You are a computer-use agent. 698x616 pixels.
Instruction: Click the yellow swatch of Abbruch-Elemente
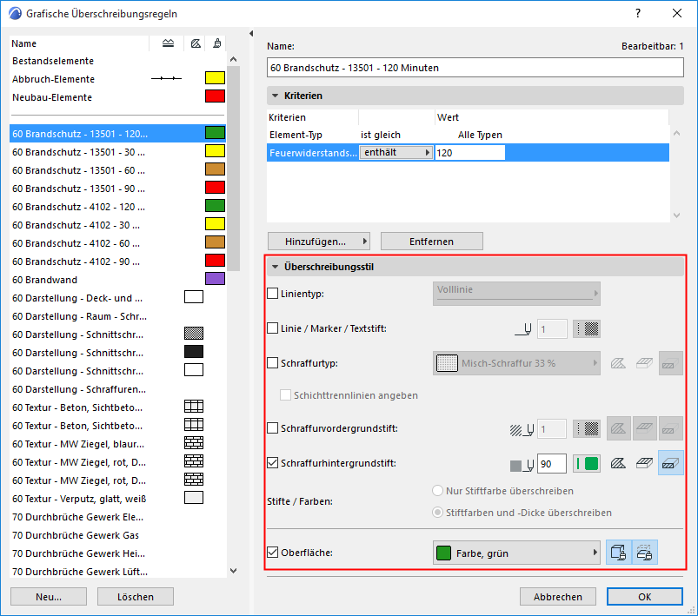(215, 78)
